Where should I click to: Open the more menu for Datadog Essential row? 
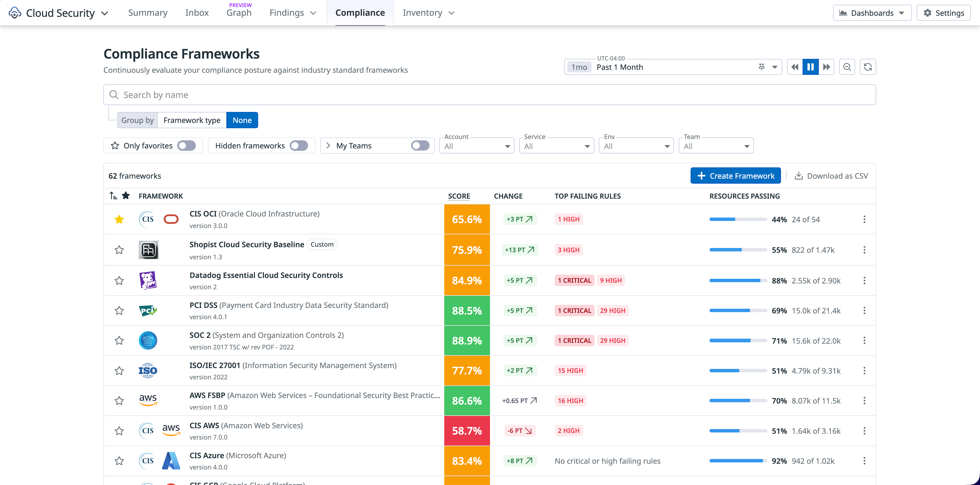click(864, 281)
